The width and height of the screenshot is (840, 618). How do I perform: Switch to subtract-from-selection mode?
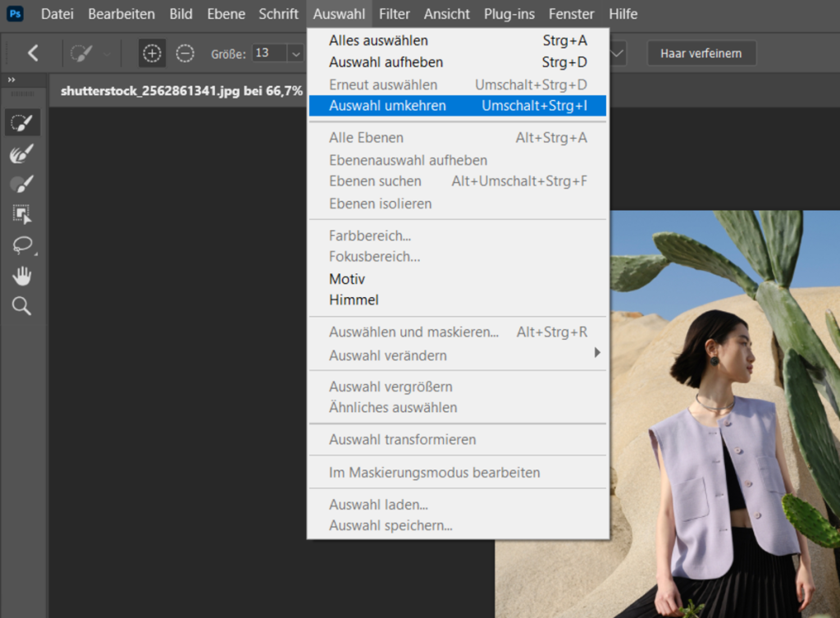tap(185, 53)
